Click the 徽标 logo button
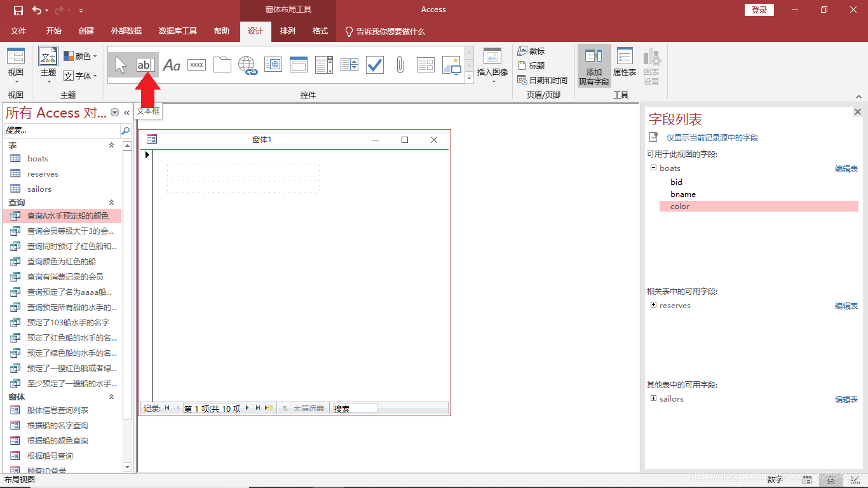868x488 pixels. [531, 51]
